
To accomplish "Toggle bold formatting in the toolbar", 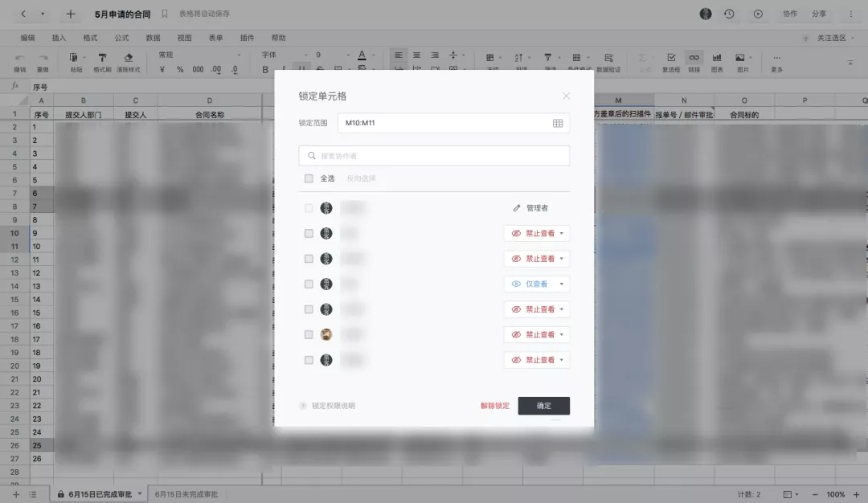I will tap(265, 69).
